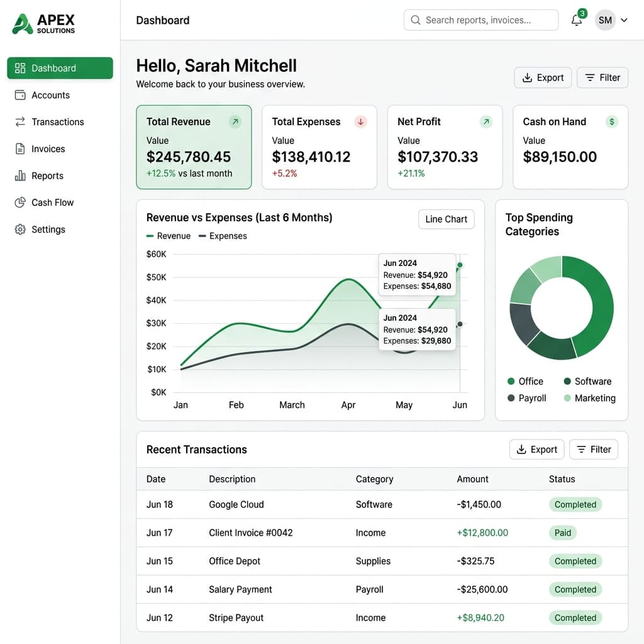Screen dimensions: 644x644
Task: Go to Dashboard in the sidebar
Action: [60, 68]
